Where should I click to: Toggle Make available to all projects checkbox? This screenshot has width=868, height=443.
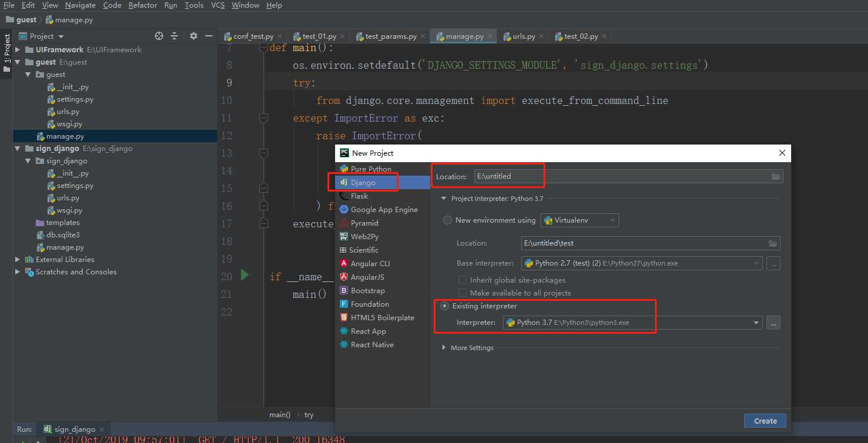[462, 293]
